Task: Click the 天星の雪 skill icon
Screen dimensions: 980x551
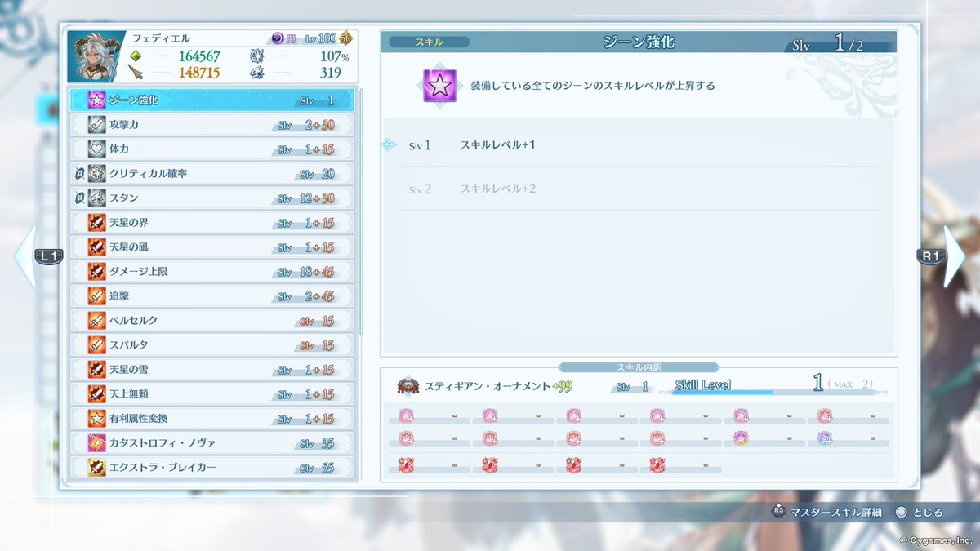Action: tap(97, 370)
